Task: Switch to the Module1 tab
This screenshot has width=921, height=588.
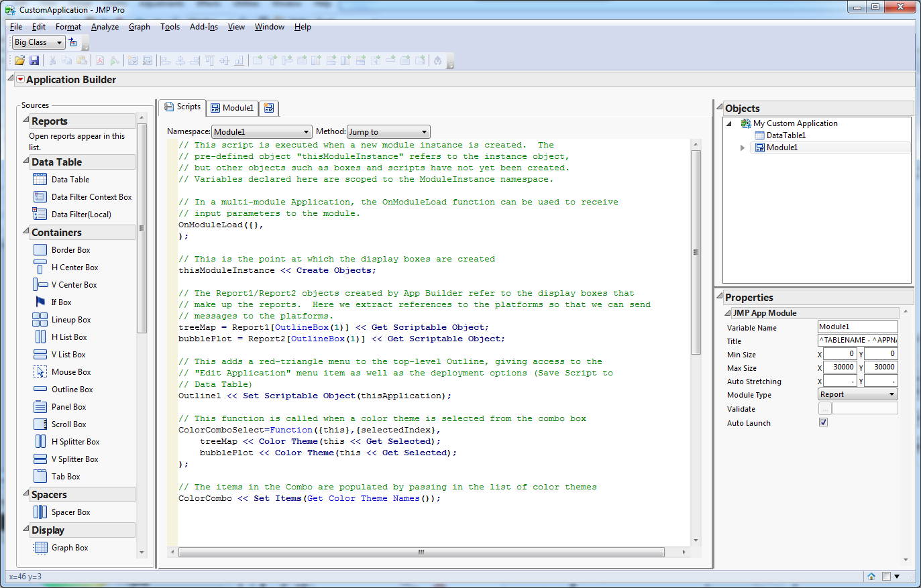Action: [x=231, y=108]
